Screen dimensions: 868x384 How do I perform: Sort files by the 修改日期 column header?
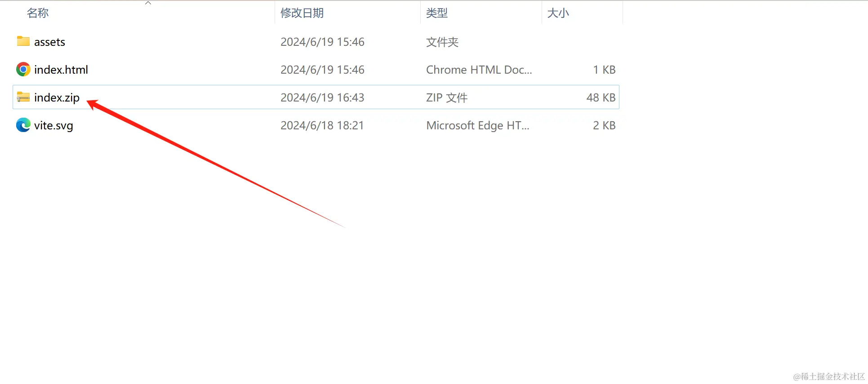click(302, 13)
